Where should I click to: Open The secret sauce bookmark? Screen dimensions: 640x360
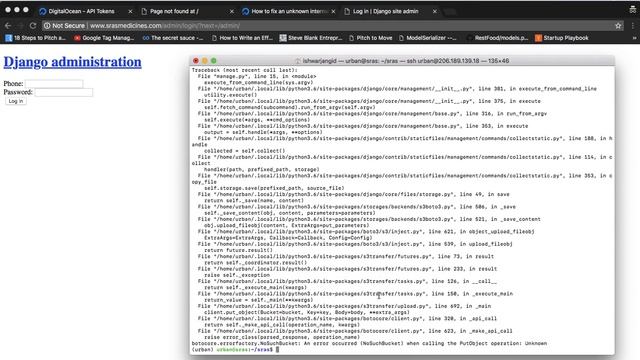coord(173,38)
